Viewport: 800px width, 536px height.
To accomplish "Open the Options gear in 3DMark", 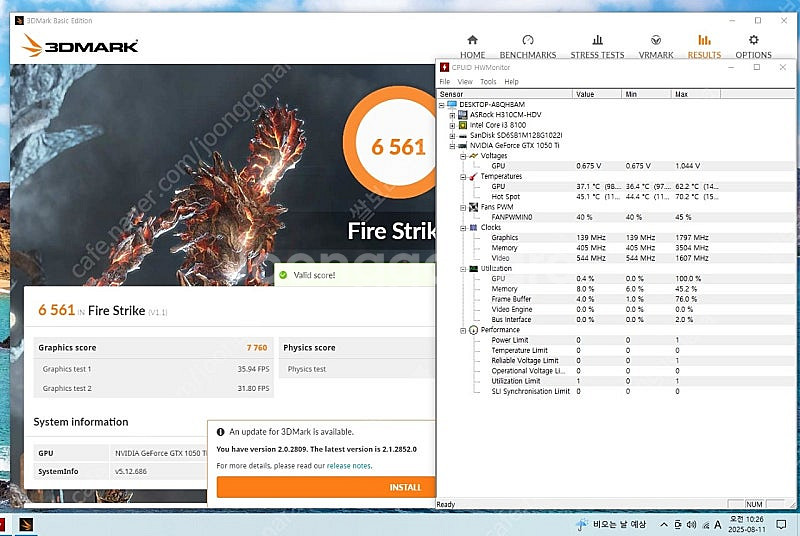I will [x=753, y=40].
